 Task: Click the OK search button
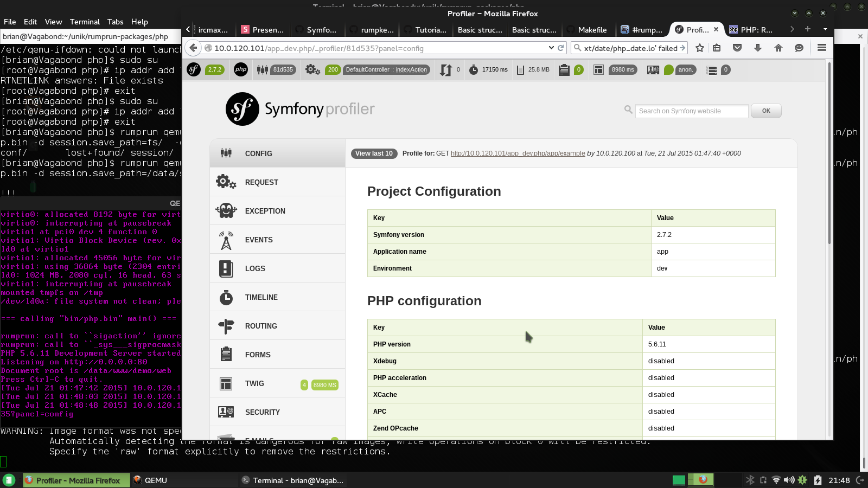coord(766,111)
